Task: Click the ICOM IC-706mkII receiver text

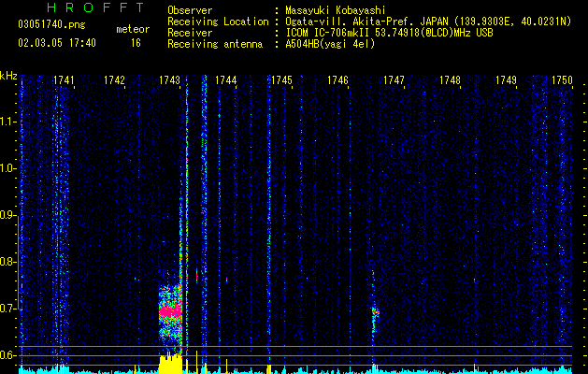Action: pos(389,33)
